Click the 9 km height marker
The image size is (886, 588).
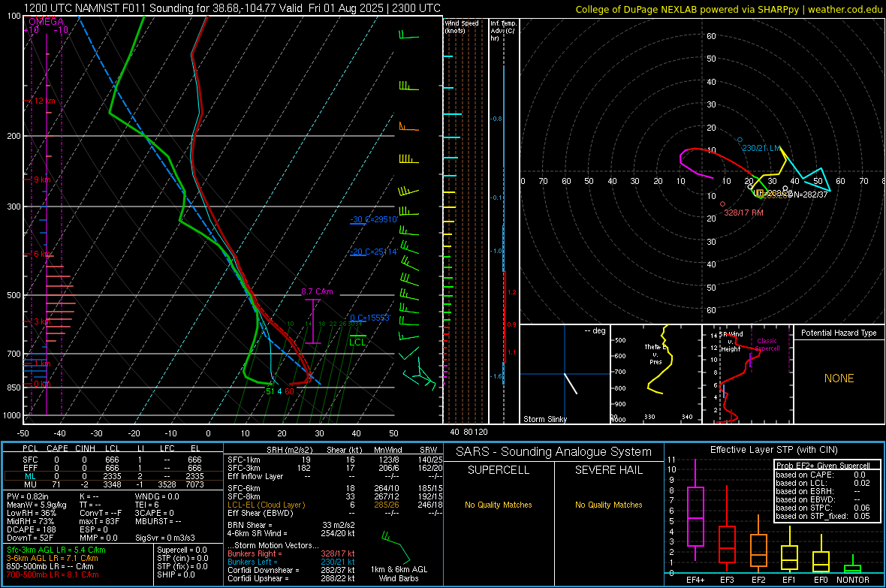tap(42, 179)
